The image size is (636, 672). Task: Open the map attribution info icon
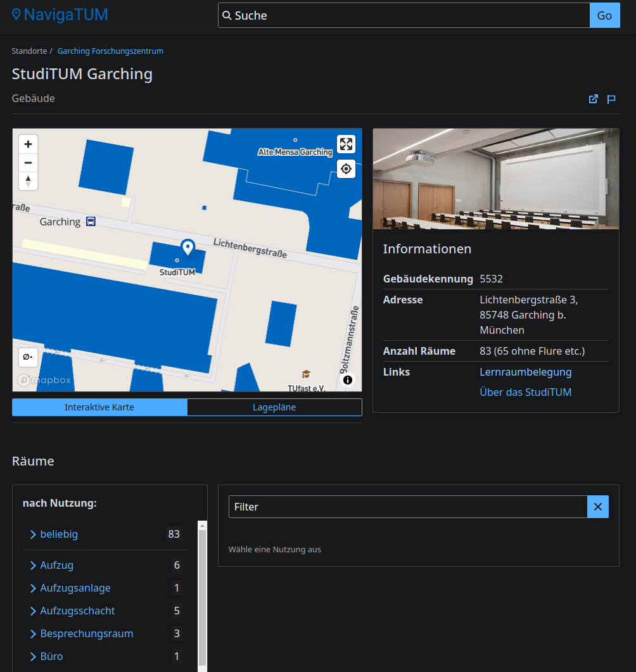(348, 380)
